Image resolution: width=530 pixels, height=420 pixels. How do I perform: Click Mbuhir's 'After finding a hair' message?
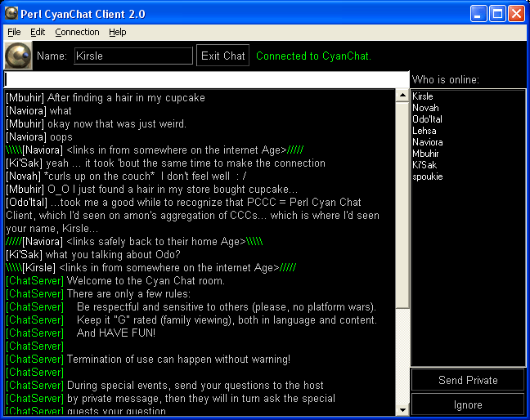pos(106,98)
